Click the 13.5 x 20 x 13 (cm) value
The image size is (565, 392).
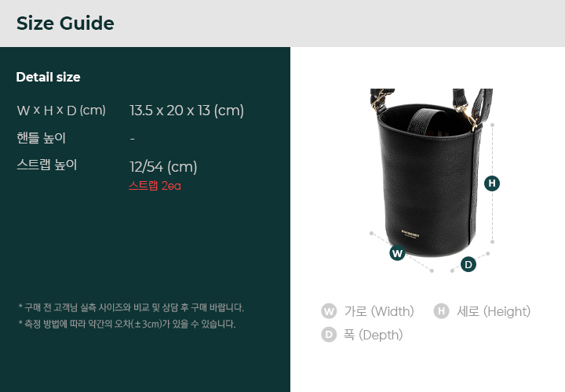coord(187,111)
